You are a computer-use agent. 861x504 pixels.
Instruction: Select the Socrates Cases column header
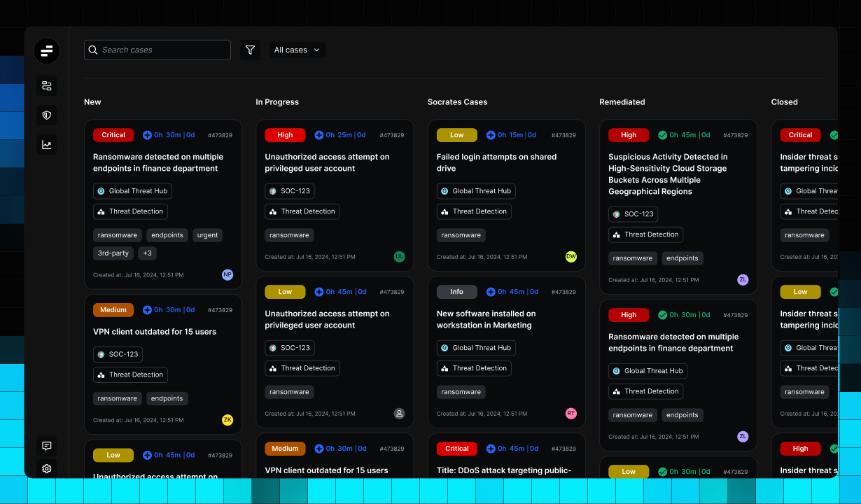pyautogui.click(x=457, y=102)
